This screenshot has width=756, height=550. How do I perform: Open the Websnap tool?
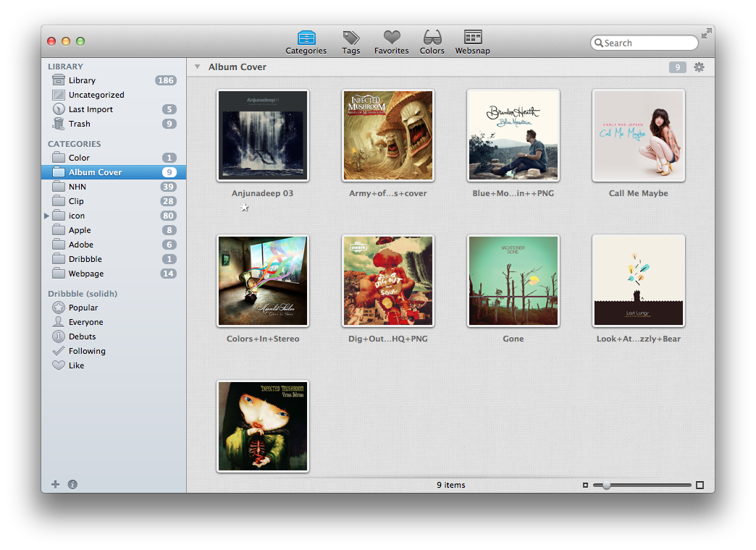click(x=472, y=43)
